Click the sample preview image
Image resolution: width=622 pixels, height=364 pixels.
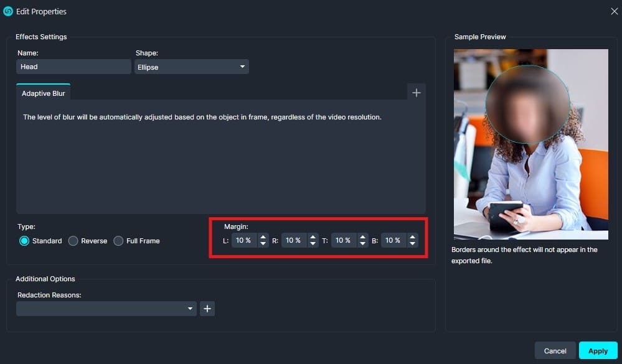coord(530,144)
